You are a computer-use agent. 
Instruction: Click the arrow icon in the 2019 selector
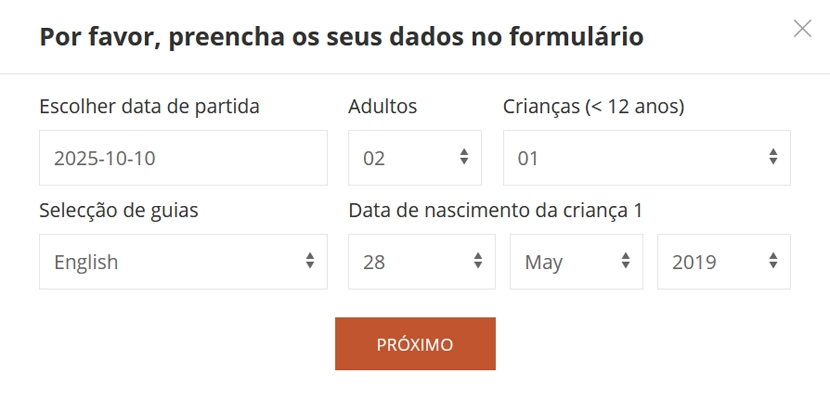point(773,261)
